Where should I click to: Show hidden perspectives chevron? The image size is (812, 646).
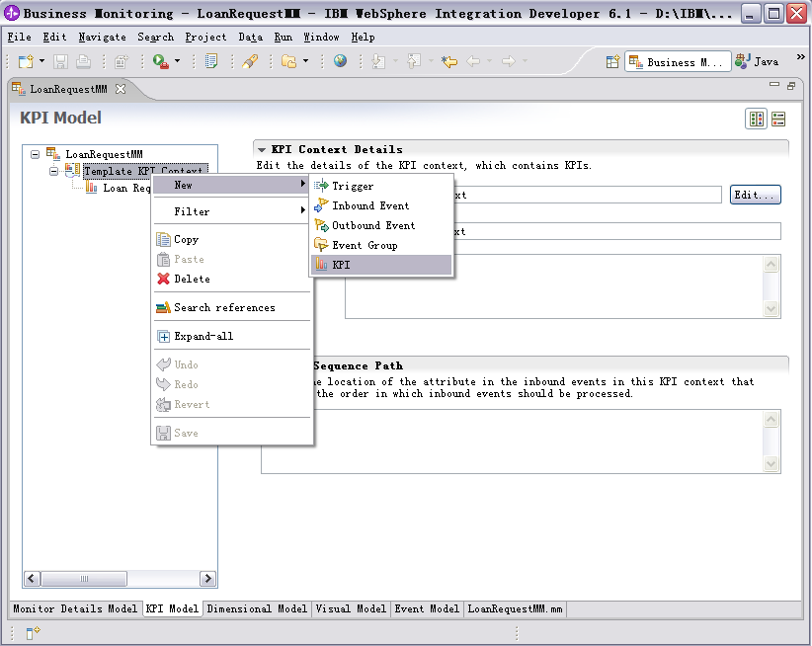coord(800,56)
